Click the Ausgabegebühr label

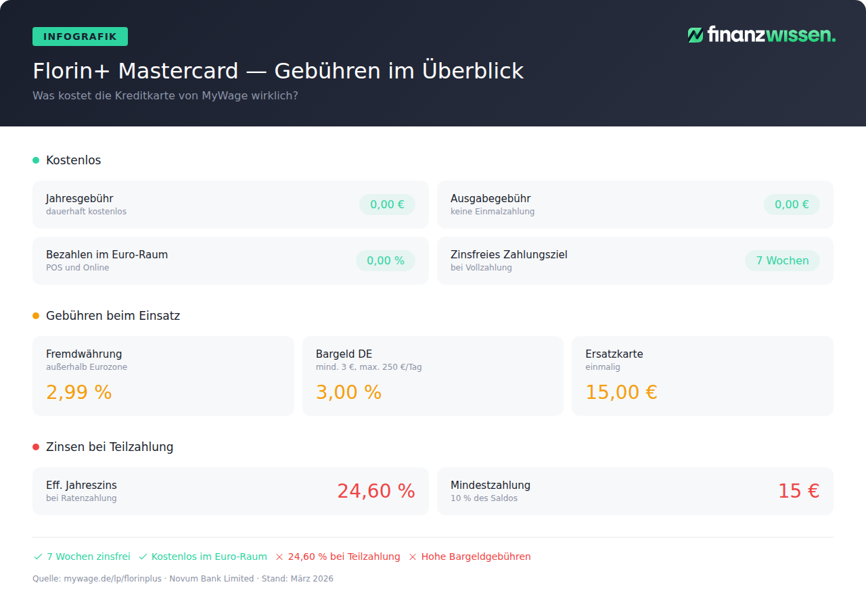tap(491, 199)
